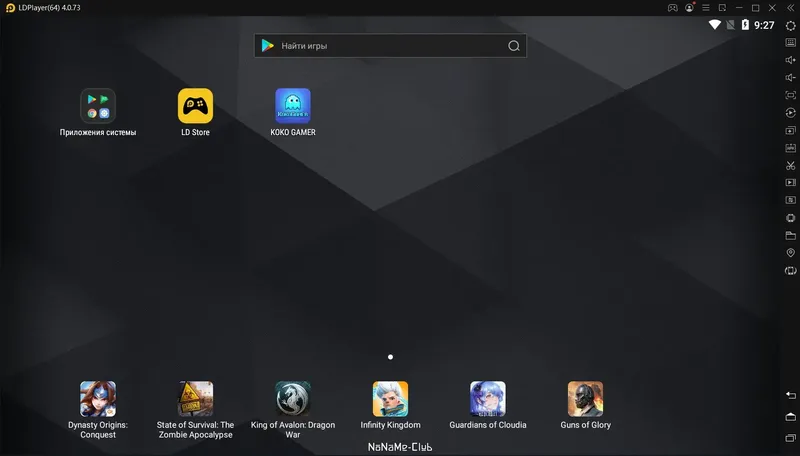Open the Приложения системы folder

(x=98, y=112)
